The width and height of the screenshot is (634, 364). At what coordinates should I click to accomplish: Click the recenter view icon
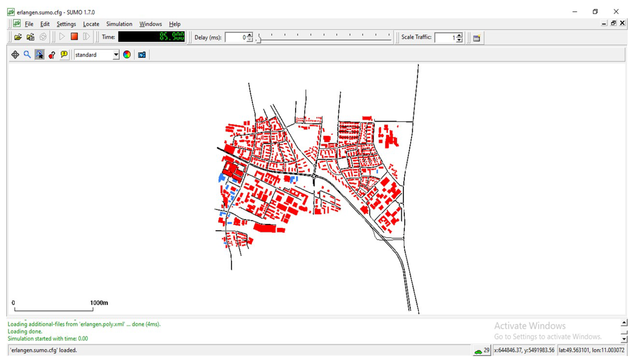click(15, 55)
